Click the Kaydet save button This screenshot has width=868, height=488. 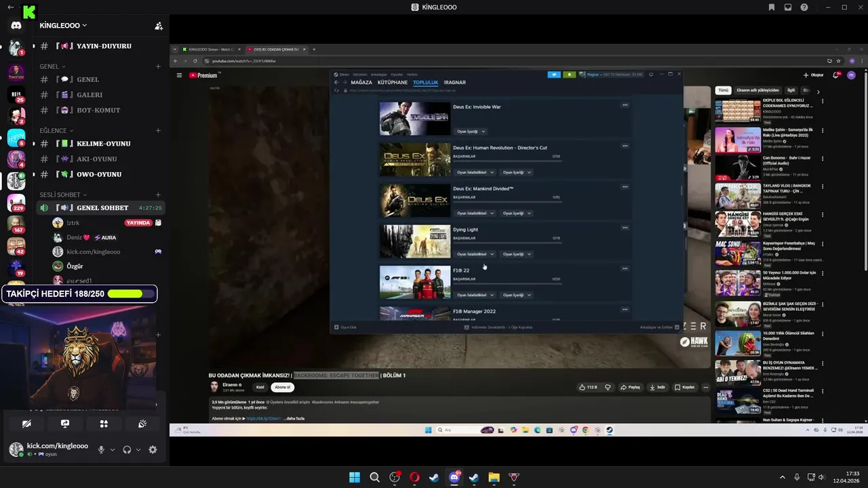click(x=685, y=387)
